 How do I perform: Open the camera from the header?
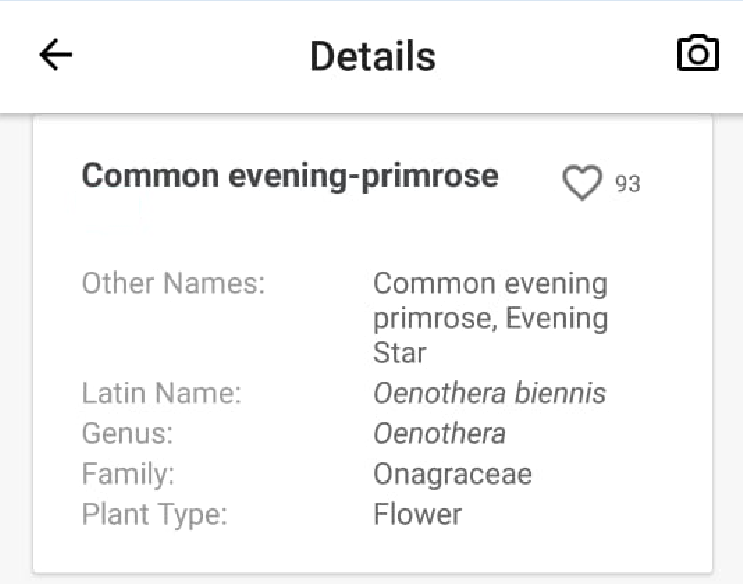697,54
